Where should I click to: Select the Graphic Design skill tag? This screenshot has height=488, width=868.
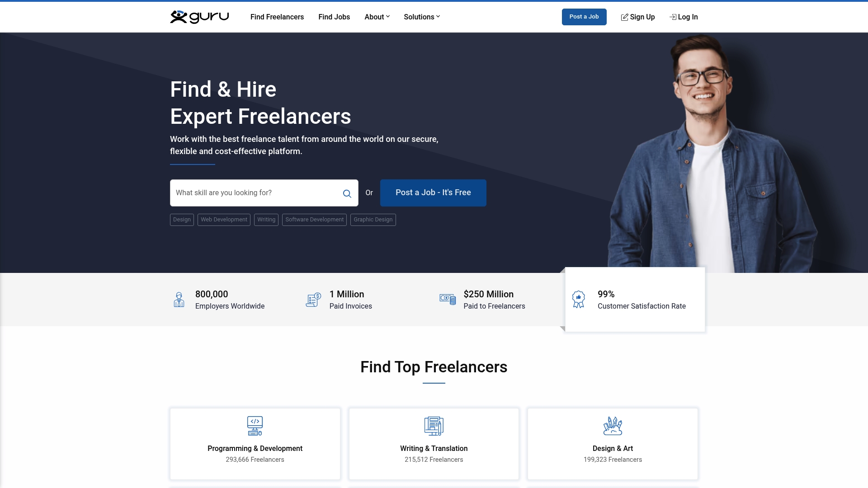(x=373, y=220)
